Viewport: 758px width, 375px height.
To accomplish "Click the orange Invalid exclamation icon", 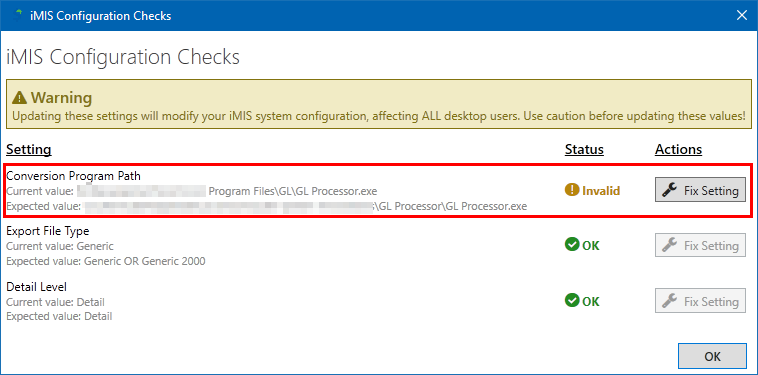I will click(x=571, y=190).
